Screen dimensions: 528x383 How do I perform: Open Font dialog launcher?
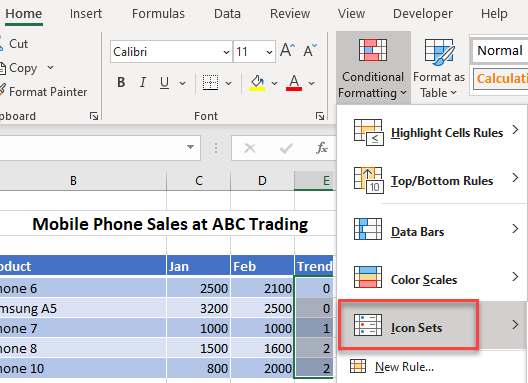coord(320,116)
